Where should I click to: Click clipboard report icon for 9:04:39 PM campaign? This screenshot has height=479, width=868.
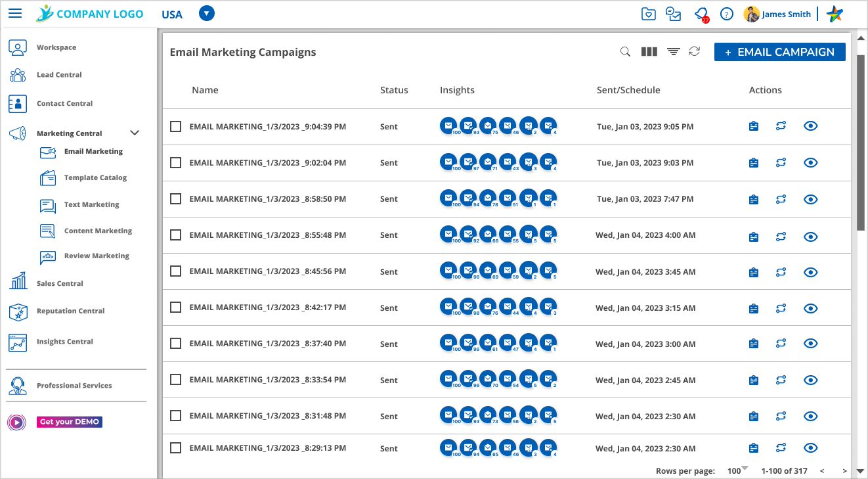pyautogui.click(x=754, y=126)
